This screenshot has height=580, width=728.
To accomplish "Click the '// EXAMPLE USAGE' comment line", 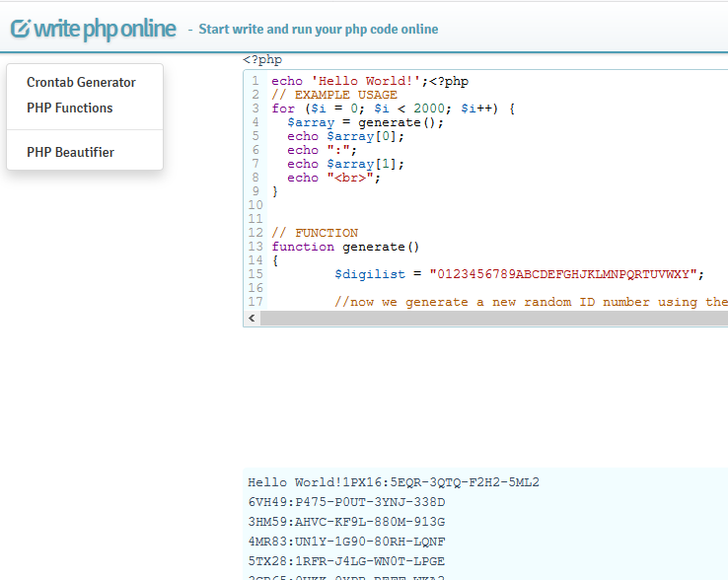I will pos(334,95).
